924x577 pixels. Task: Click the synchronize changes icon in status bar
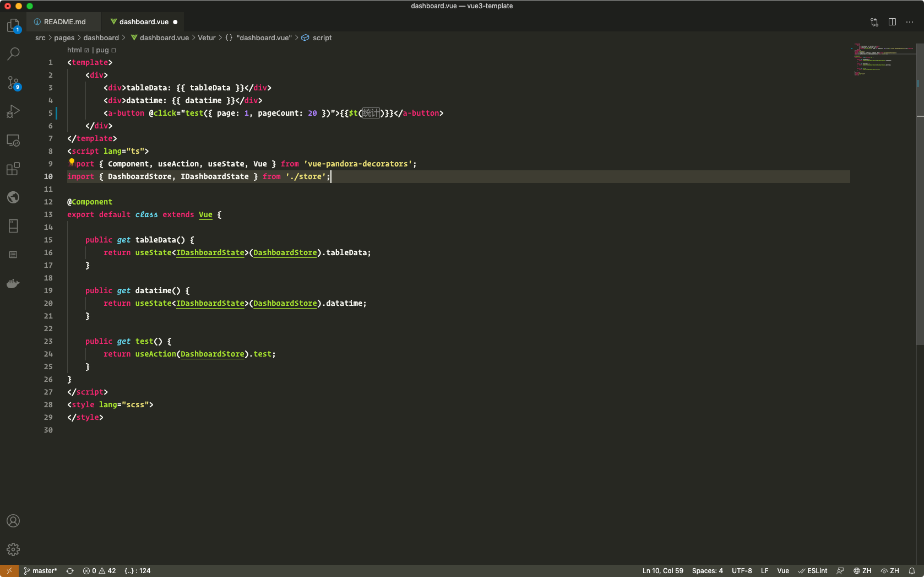click(x=70, y=571)
